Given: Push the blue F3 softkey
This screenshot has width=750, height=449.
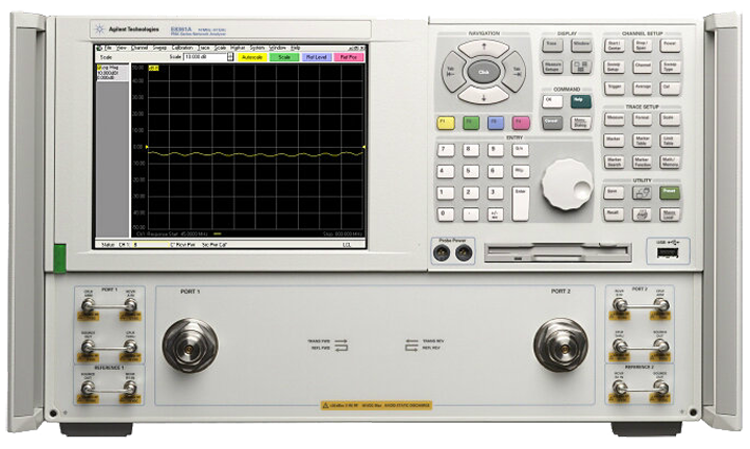Looking at the screenshot, I should coord(496,123).
